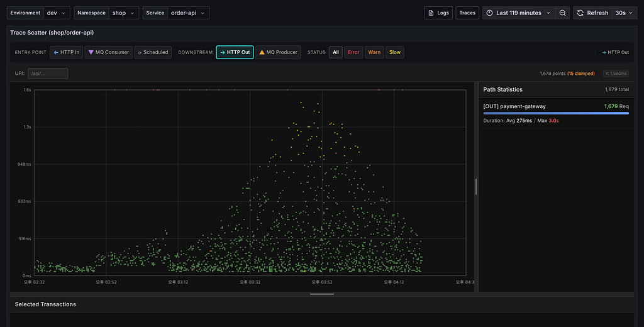Open Logs via the document icon
The height and width of the screenshot is (327, 644).
click(431, 13)
